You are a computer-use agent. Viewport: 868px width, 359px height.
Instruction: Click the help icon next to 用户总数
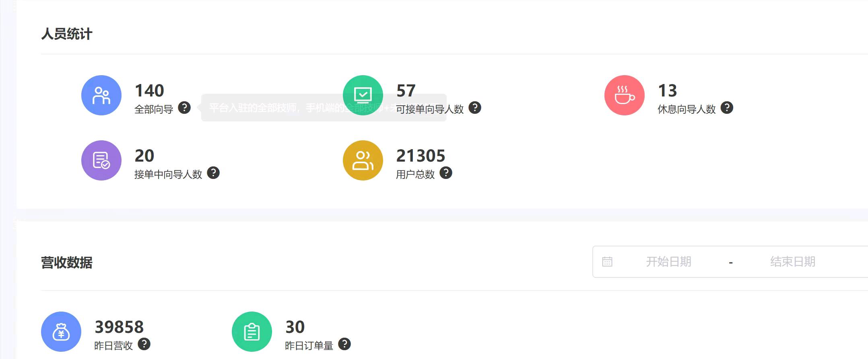446,173
